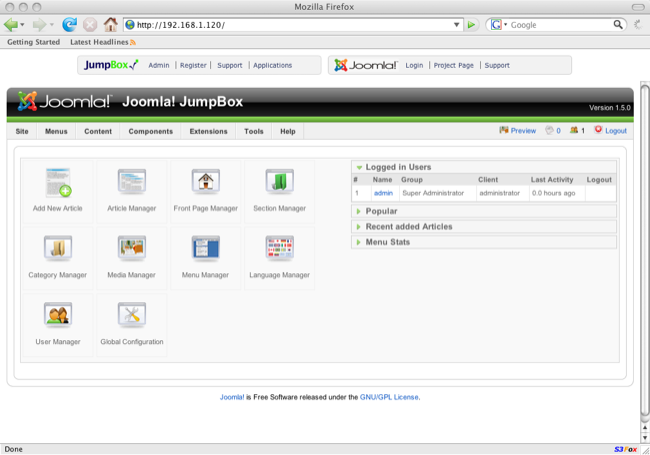
Task: Click the Google search engine icon
Action: [x=496, y=25]
